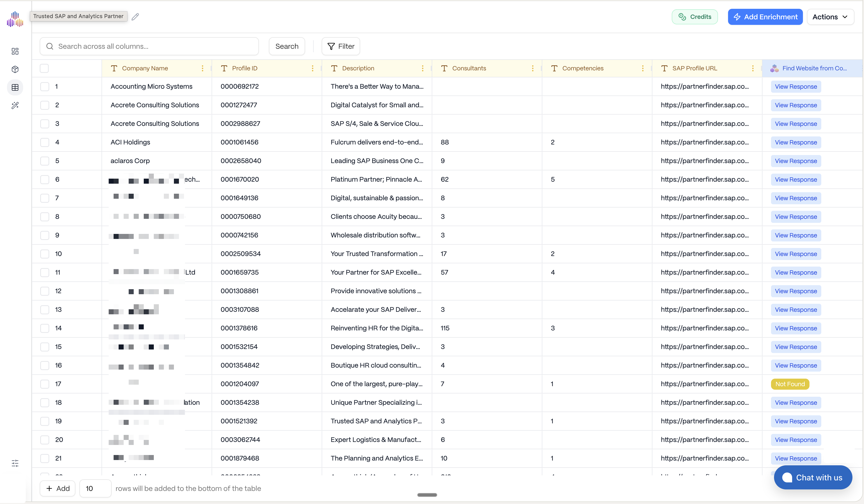Check the select-all checkbox in the header row
Viewport: 864px width, 504px height.
44,68
